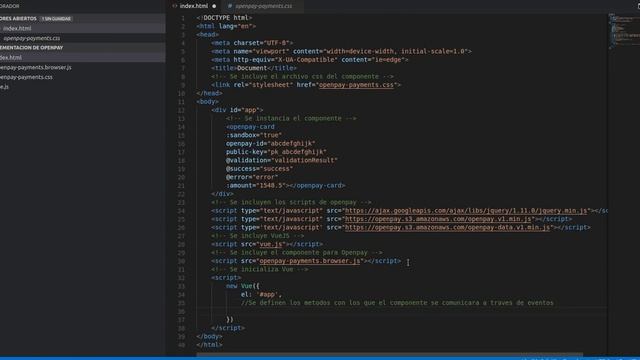Click the "new Vue({" line
Viewport: 640px width, 360px height.
[243, 286]
